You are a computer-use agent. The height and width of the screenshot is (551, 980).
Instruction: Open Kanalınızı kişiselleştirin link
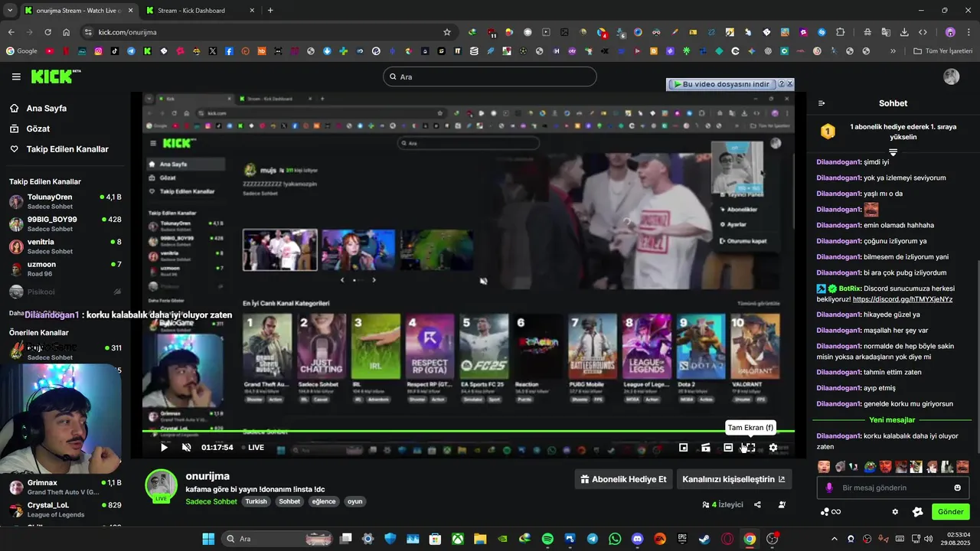click(x=733, y=479)
